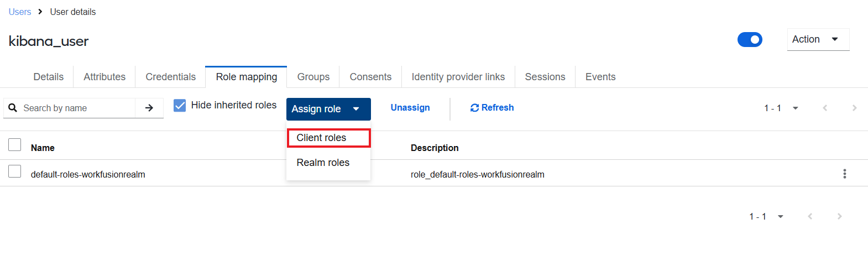Uncheck Hide inherited roles checkbox
The height and width of the screenshot is (255, 868).
click(180, 105)
